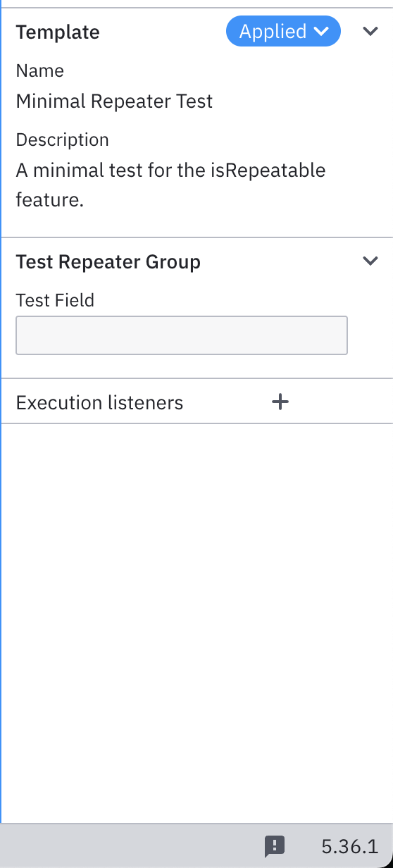Collapse the Test Repeater Group chevron
The image size is (393, 868).
click(x=370, y=261)
